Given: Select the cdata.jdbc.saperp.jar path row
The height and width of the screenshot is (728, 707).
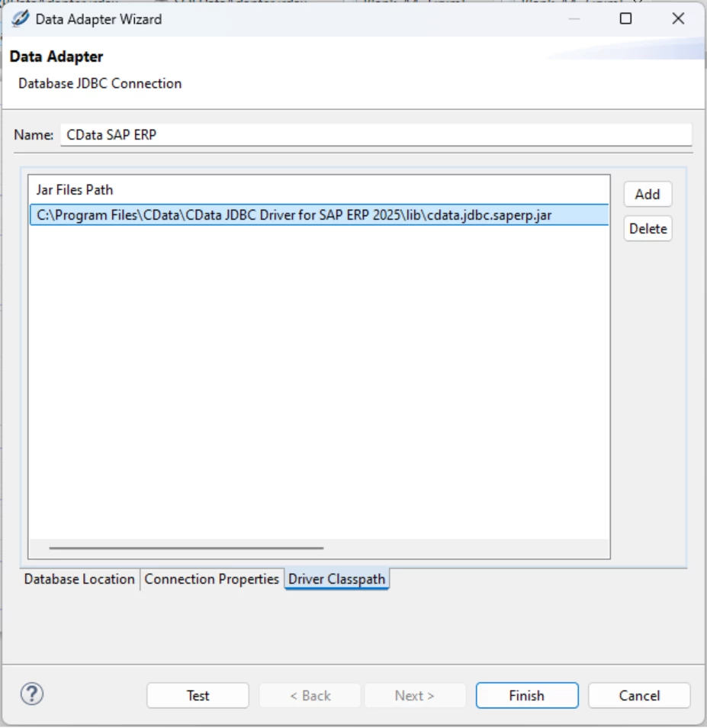Looking at the screenshot, I should (319, 215).
